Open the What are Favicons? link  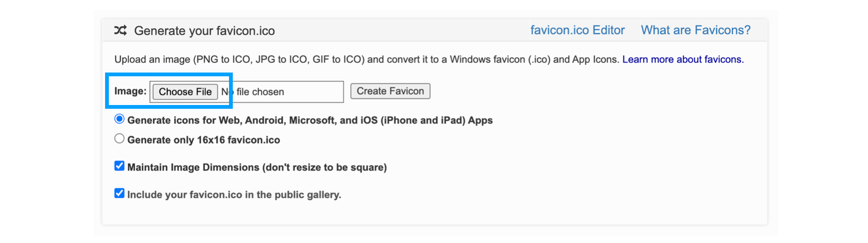point(696,30)
